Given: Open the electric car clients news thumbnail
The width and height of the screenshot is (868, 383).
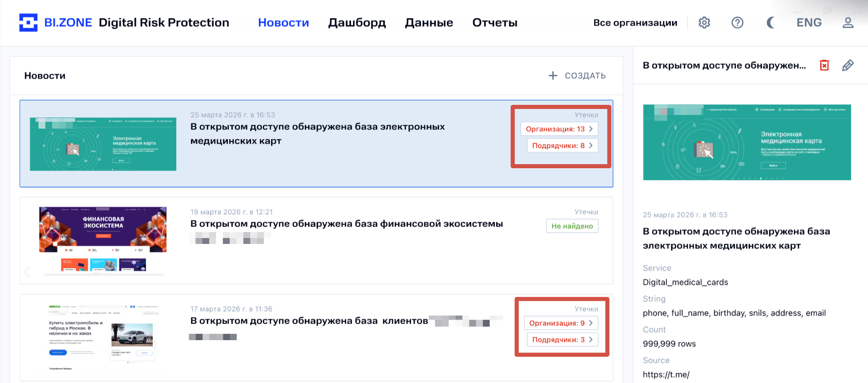Looking at the screenshot, I should pos(103,337).
